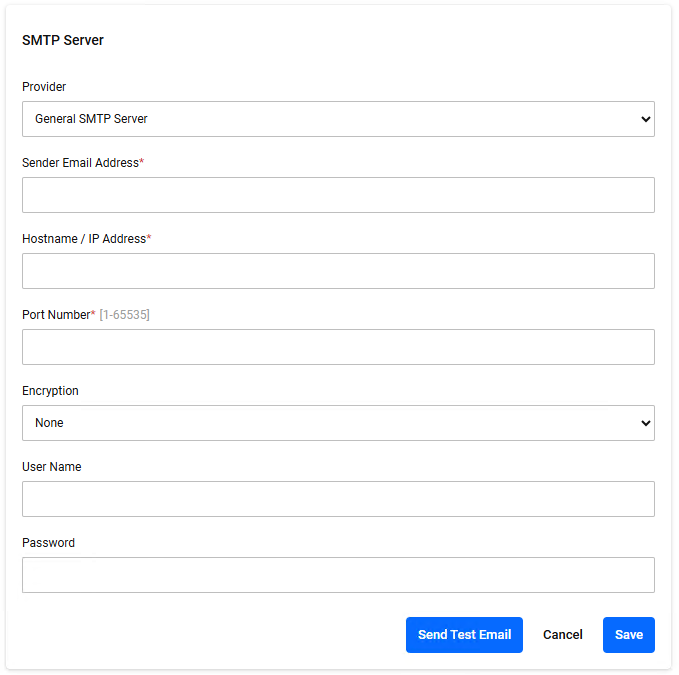
Task: Click the SMTP Server heading
Action: click(x=63, y=40)
